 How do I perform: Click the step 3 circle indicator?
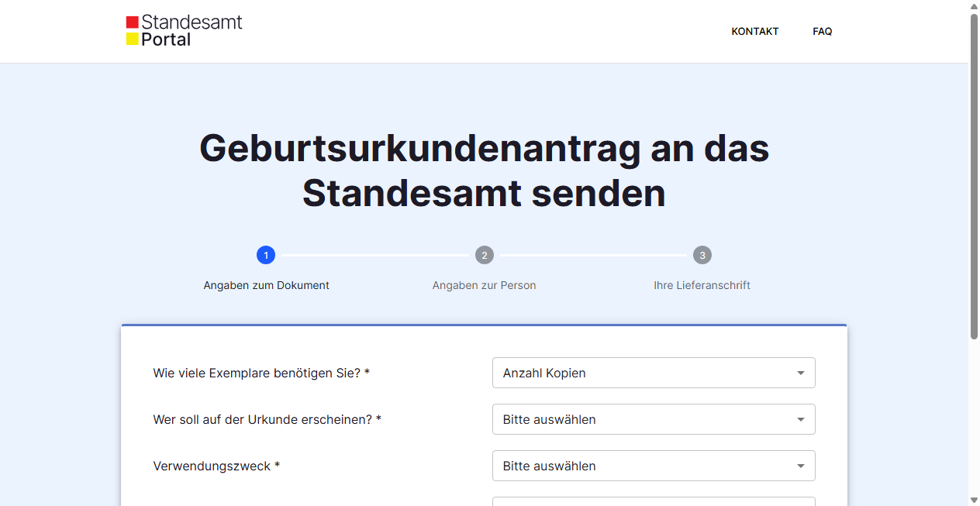pos(702,254)
